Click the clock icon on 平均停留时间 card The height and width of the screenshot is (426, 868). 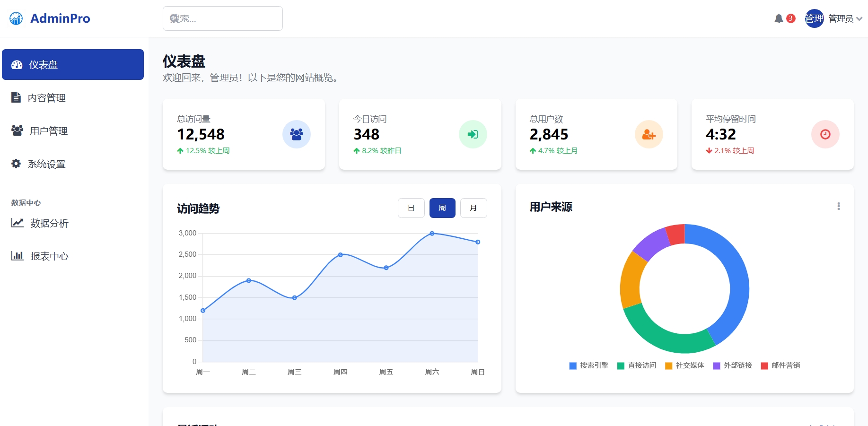click(x=825, y=134)
